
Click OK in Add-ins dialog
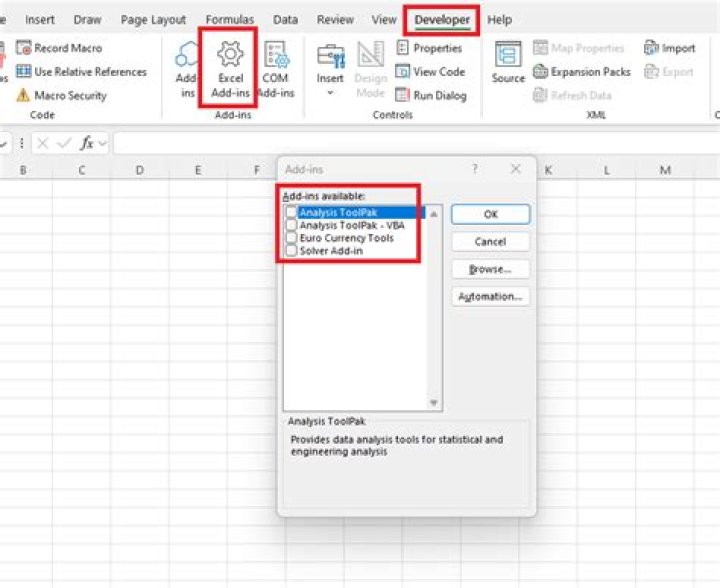tap(490, 214)
